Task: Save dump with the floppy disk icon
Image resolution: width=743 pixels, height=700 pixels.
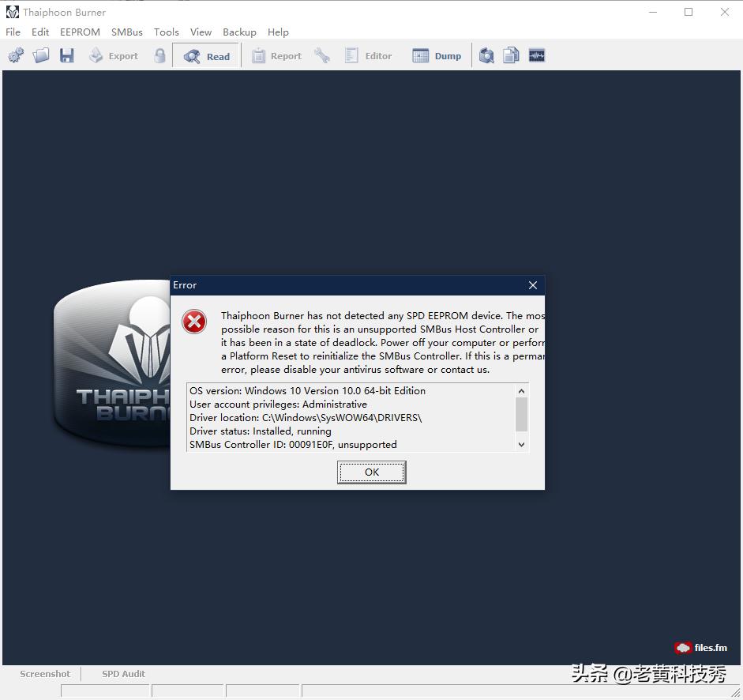Action: tap(67, 55)
